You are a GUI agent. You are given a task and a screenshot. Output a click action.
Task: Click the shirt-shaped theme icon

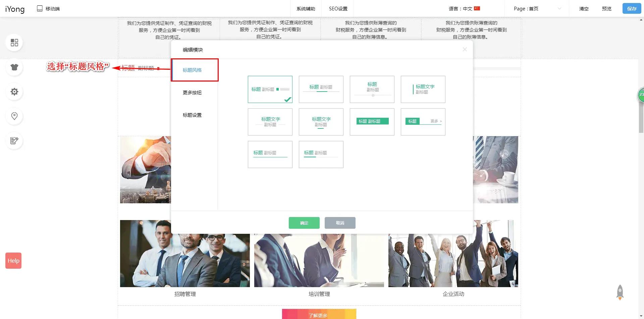coord(14,67)
